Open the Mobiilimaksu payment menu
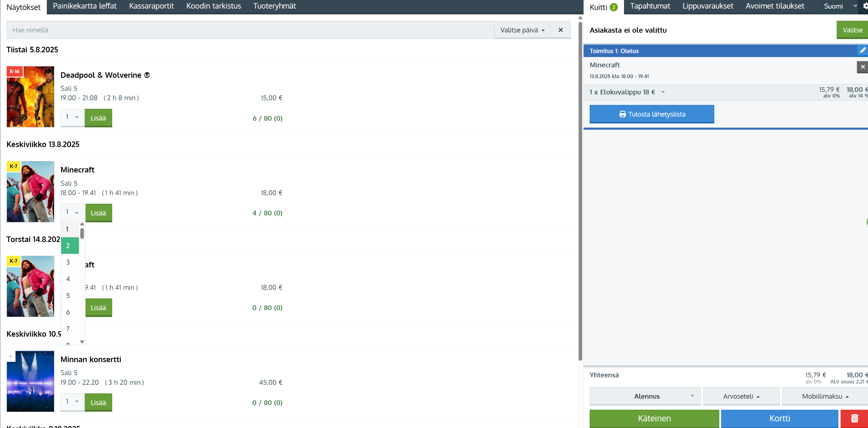Image resolution: width=868 pixels, height=428 pixels. (825, 396)
